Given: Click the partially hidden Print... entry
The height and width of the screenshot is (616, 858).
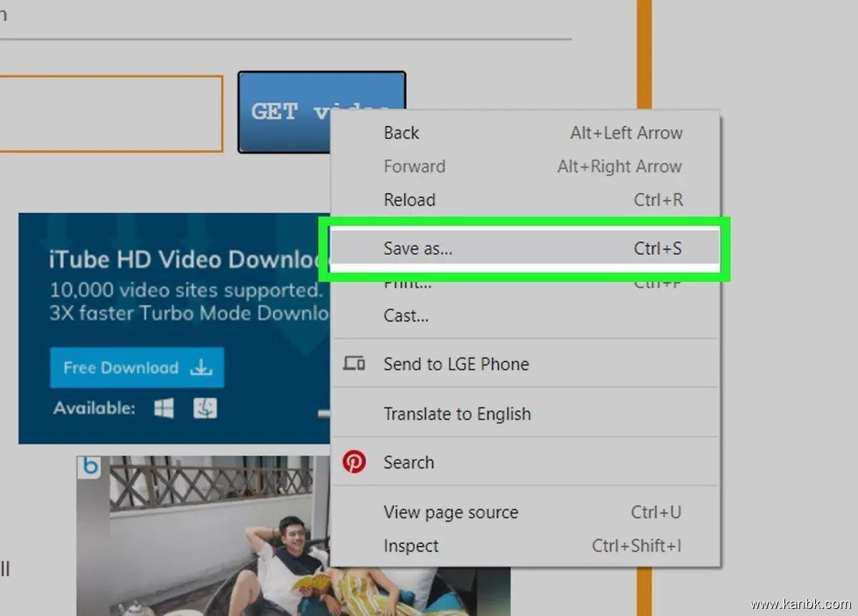Looking at the screenshot, I should [x=408, y=284].
